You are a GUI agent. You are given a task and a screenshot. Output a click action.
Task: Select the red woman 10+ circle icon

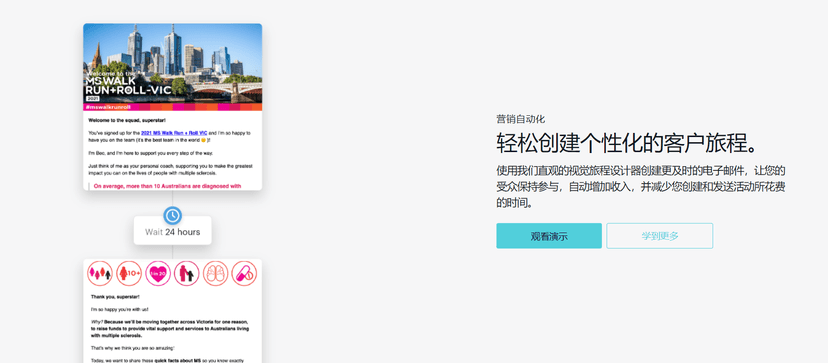pos(129,274)
